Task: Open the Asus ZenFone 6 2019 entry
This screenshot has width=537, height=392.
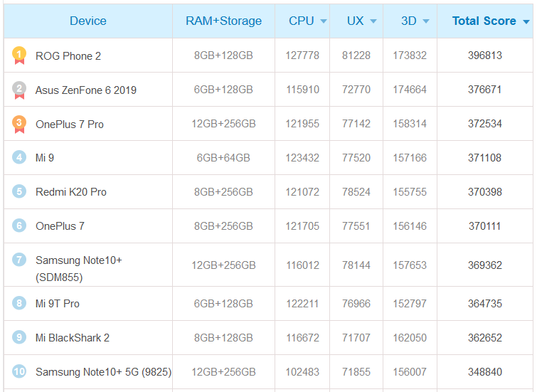Action: pos(86,90)
